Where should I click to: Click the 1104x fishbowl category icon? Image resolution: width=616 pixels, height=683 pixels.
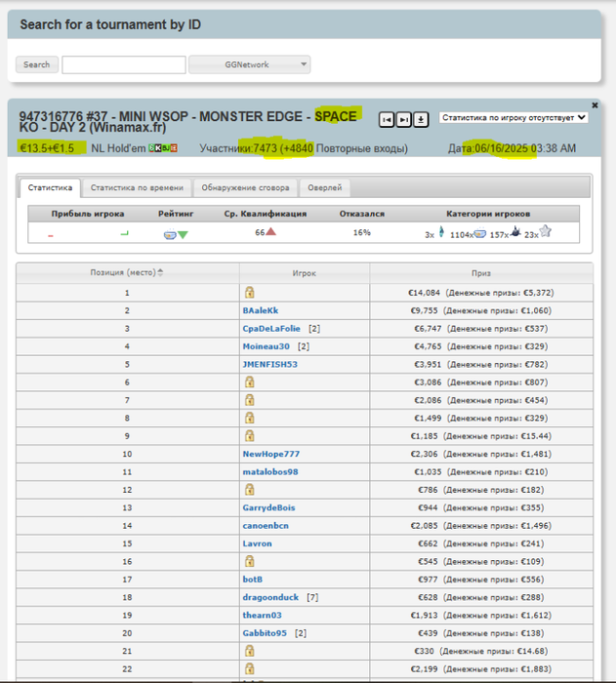pyautogui.click(x=480, y=234)
